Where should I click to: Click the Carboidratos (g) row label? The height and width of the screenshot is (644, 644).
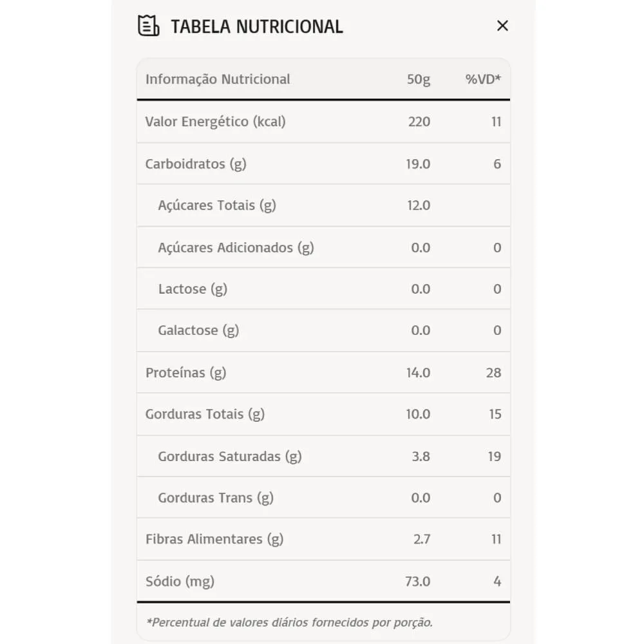tap(196, 164)
